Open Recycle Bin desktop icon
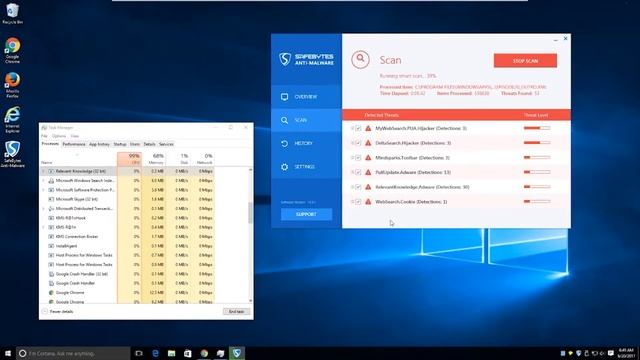Viewport: 640px width, 360px height. pyautogui.click(x=12, y=13)
